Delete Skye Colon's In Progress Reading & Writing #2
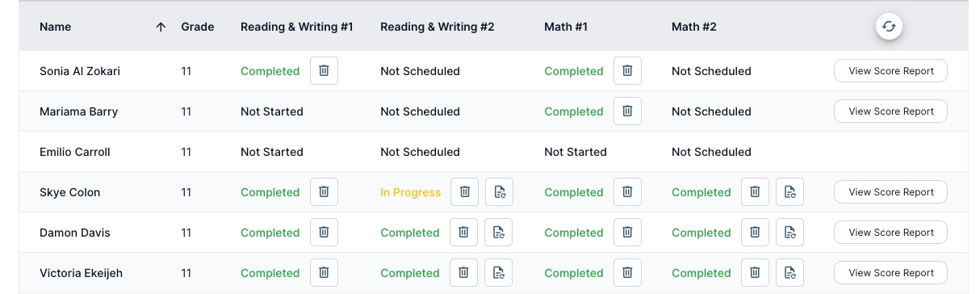The image size is (980, 294). tap(465, 192)
